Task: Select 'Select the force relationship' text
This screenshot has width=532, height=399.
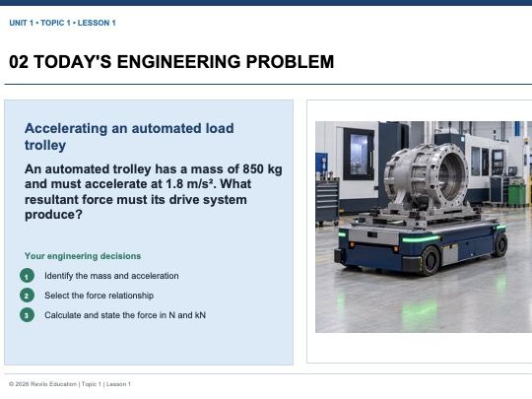Action: click(100, 296)
